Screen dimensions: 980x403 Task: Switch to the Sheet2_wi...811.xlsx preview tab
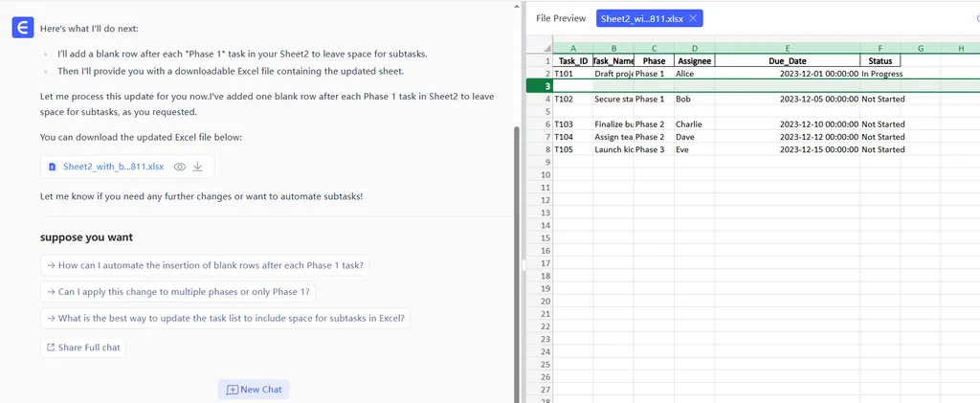pyautogui.click(x=642, y=18)
